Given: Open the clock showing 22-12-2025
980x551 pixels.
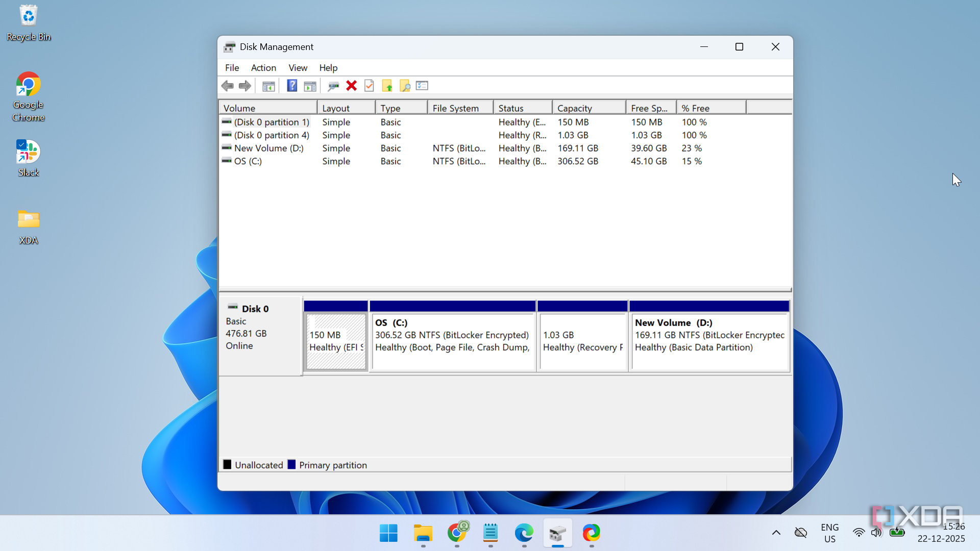Looking at the screenshot, I should click(x=941, y=533).
